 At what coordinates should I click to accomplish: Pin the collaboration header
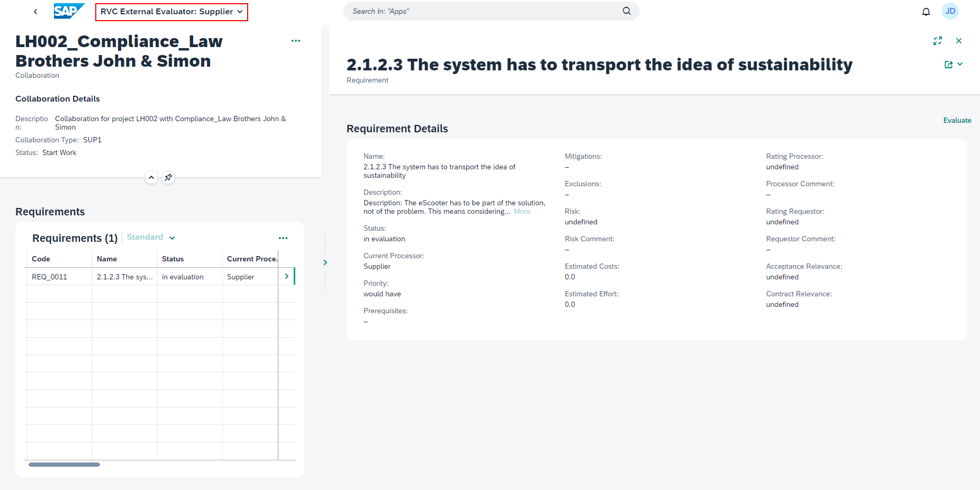click(168, 177)
